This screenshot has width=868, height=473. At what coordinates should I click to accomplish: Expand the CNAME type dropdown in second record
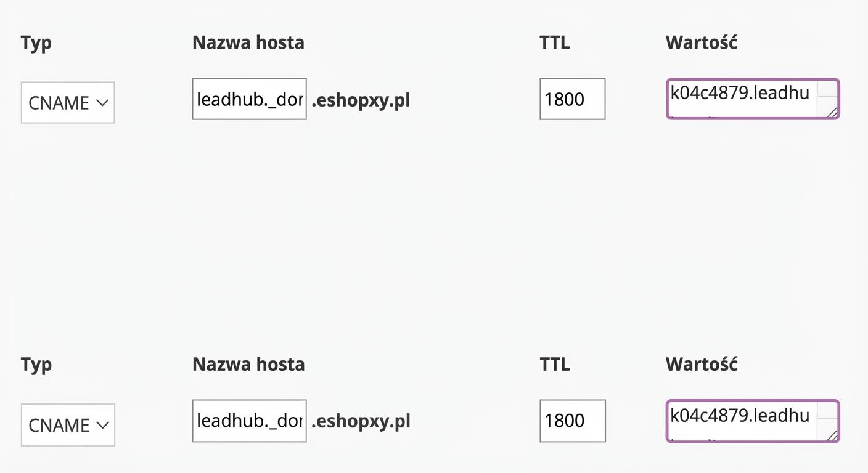(68, 424)
